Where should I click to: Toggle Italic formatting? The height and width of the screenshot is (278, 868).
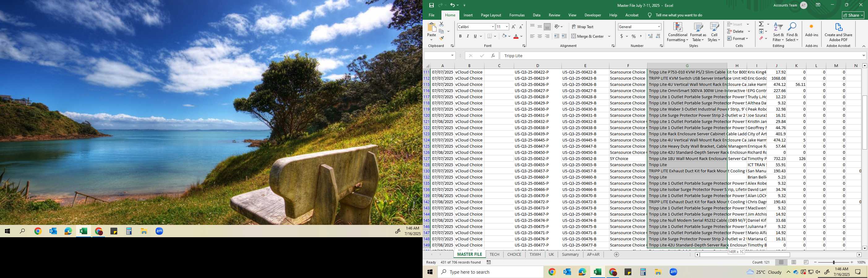(x=468, y=36)
